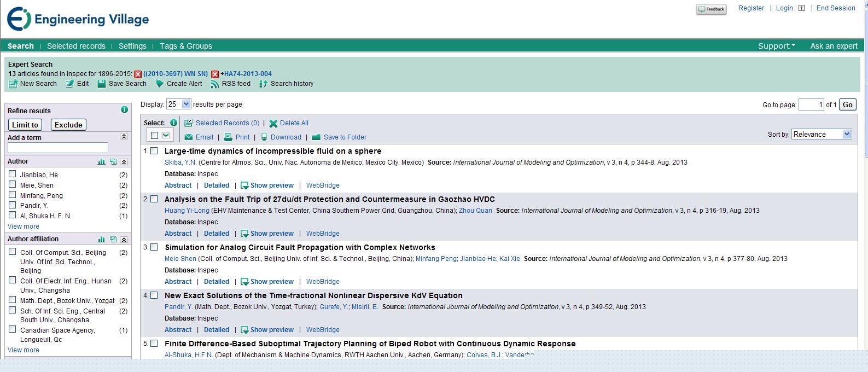Remove the (2010-3697) WN SN search term
Viewport: 868px width, 372px height.
click(138, 74)
